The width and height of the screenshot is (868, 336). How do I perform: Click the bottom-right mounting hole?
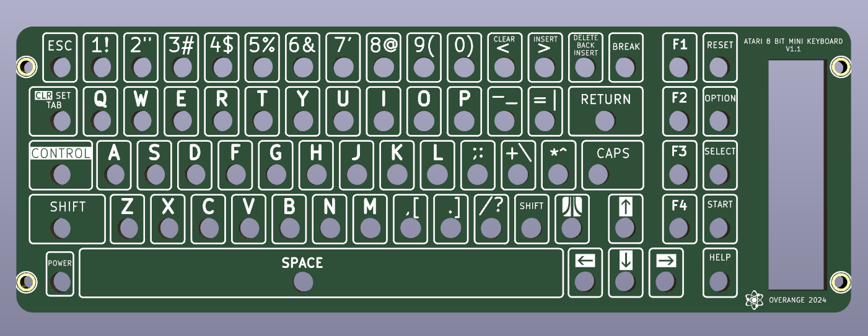pos(840,282)
